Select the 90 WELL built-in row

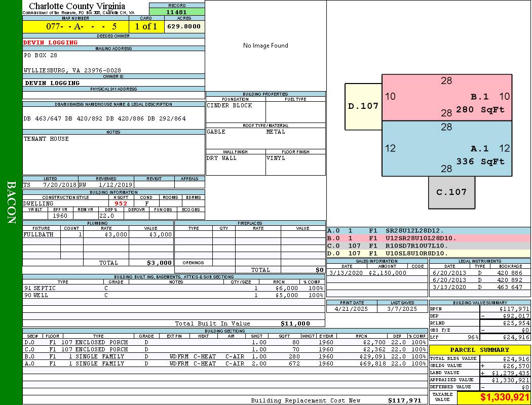click(x=174, y=295)
